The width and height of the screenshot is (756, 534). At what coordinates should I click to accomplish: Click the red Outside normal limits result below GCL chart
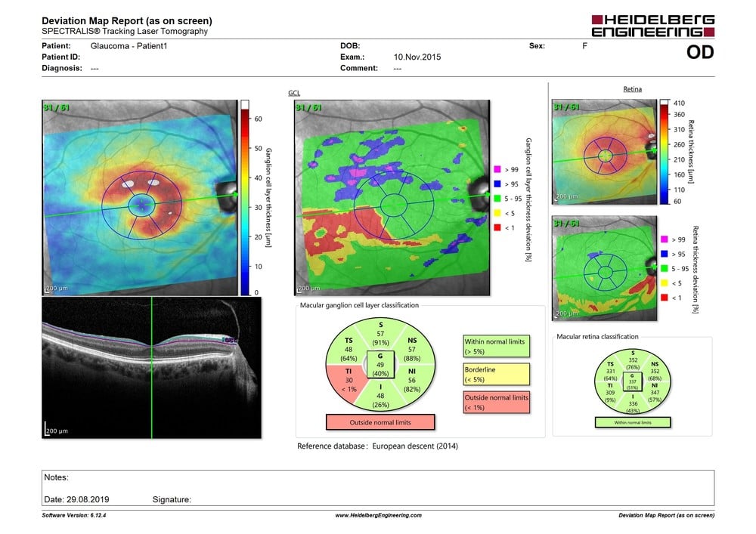coord(380,421)
